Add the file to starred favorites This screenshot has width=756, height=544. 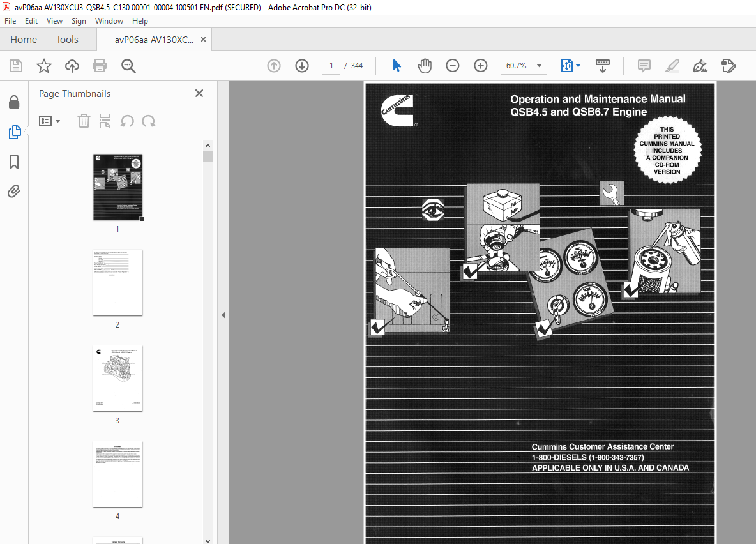44,66
